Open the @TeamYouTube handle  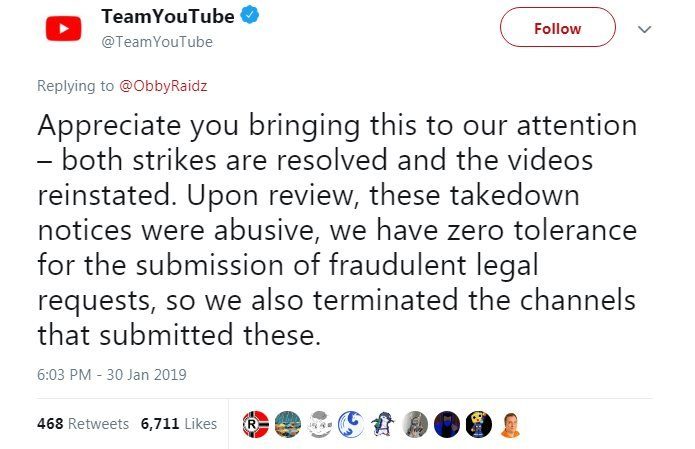coord(156,42)
